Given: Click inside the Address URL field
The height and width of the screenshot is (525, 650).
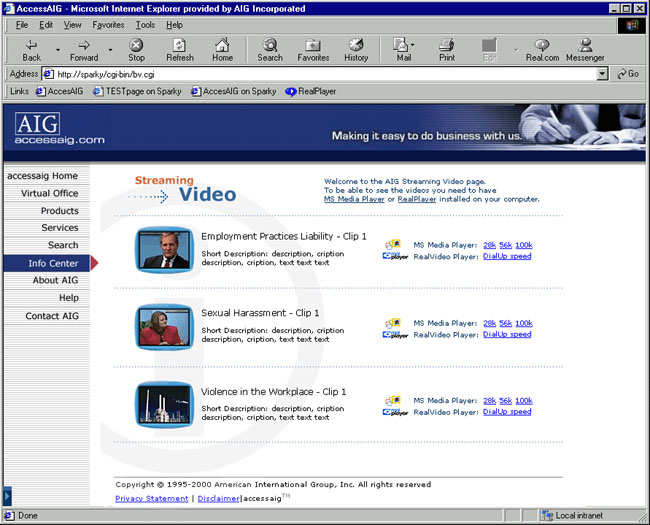Looking at the screenshot, I should pos(320,74).
